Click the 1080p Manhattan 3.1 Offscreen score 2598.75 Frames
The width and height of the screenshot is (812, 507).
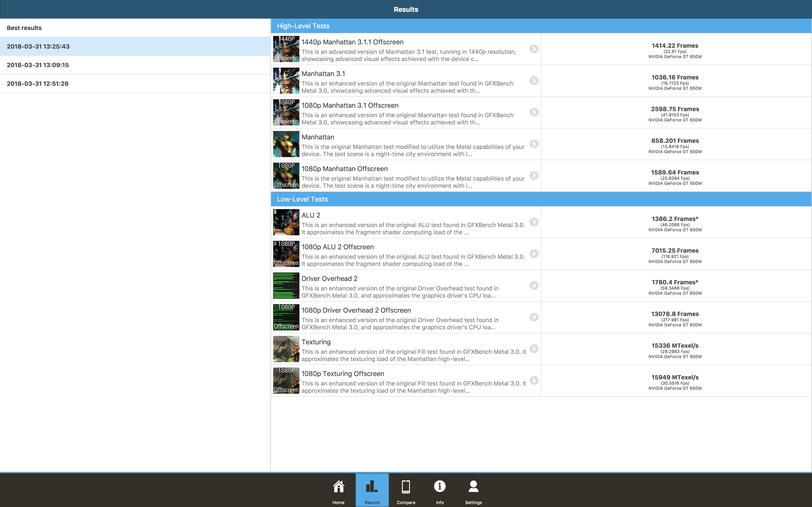point(675,109)
